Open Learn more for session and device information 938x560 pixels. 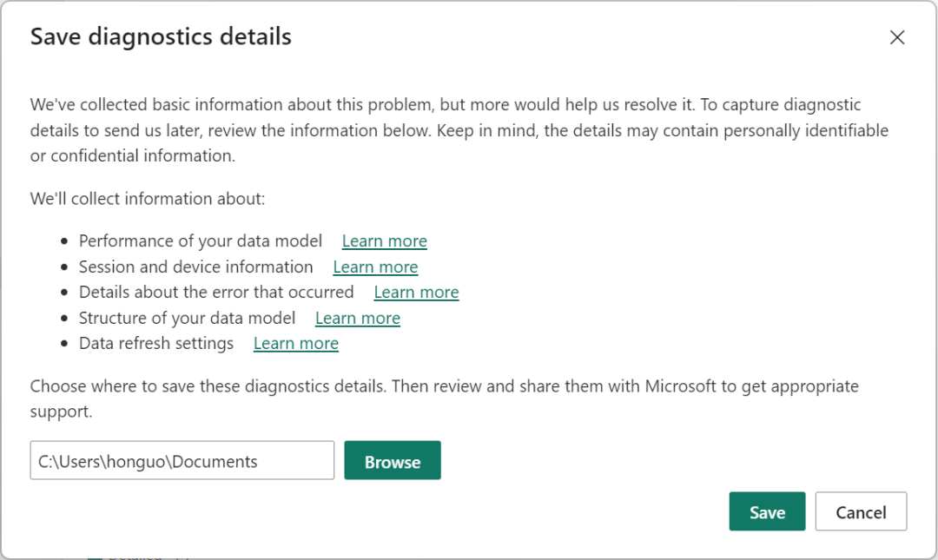pyautogui.click(x=376, y=267)
